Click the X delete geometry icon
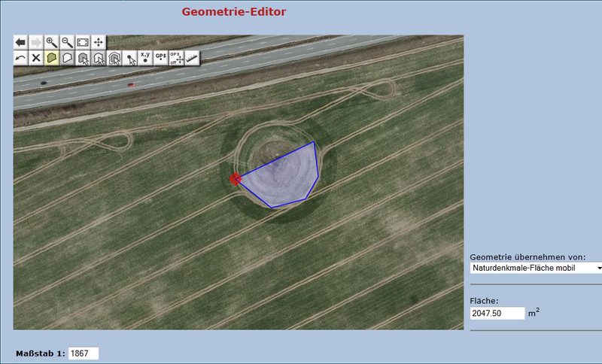602x364 pixels. (x=36, y=57)
